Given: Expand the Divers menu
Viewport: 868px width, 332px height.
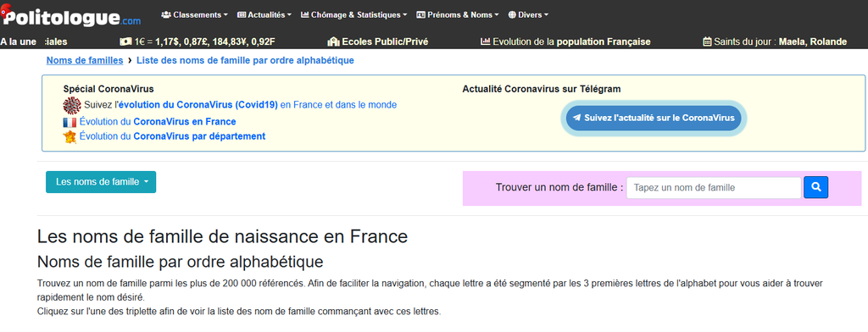Looking at the screenshot, I should click(x=528, y=15).
